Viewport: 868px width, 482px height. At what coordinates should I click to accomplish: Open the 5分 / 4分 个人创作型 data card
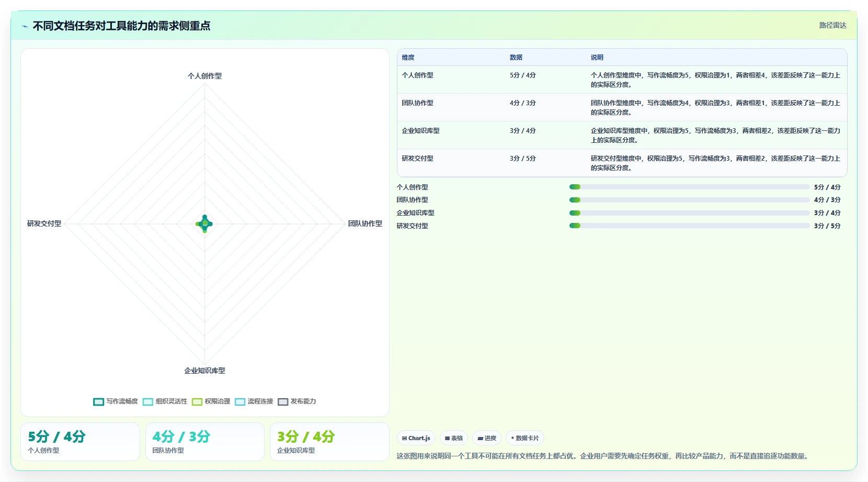(x=80, y=442)
